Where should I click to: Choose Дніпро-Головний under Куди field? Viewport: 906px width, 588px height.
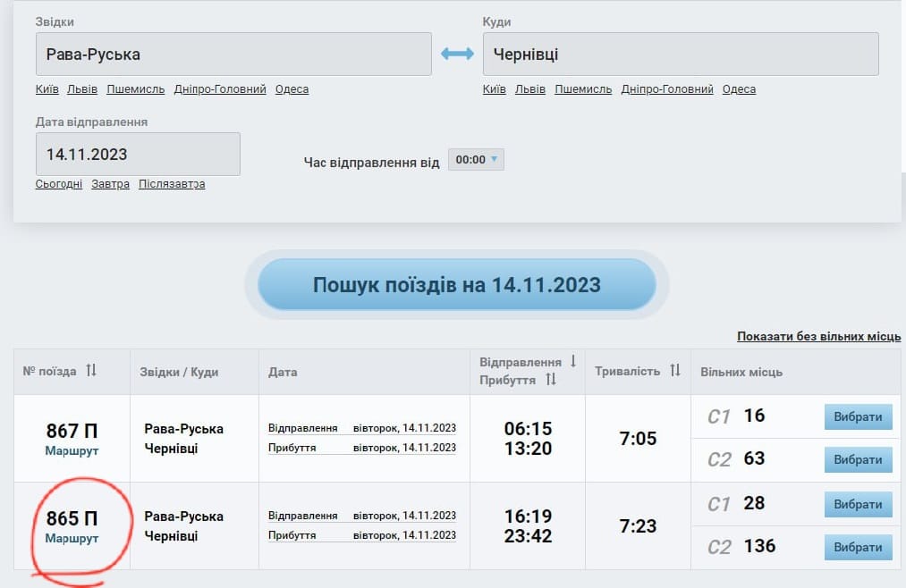(667, 88)
